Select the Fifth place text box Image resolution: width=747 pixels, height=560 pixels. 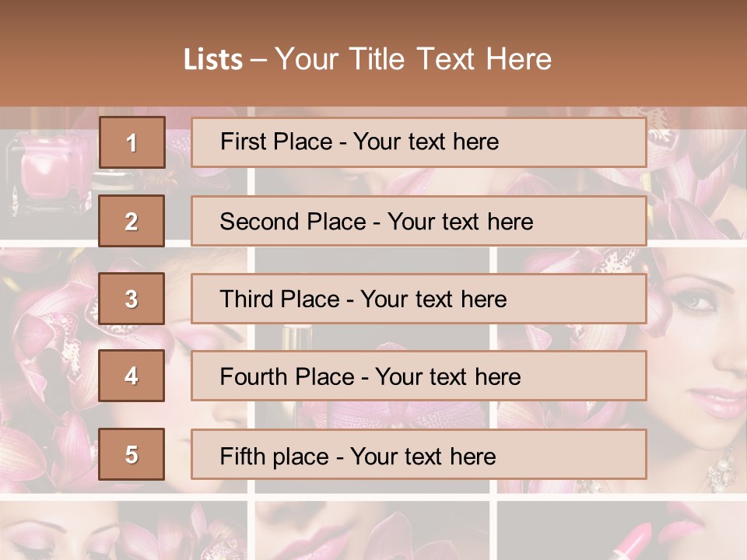pyautogui.click(x=419, y=454)
